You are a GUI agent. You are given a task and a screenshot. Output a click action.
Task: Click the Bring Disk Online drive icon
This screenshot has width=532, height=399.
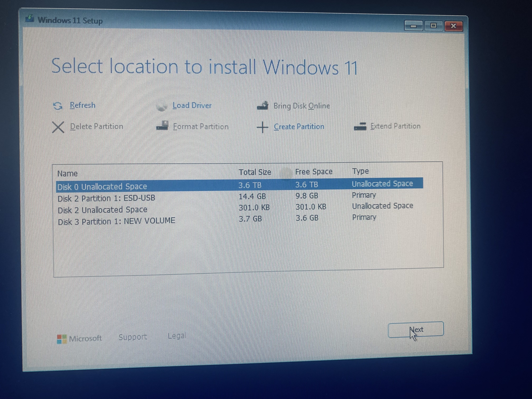262,106
